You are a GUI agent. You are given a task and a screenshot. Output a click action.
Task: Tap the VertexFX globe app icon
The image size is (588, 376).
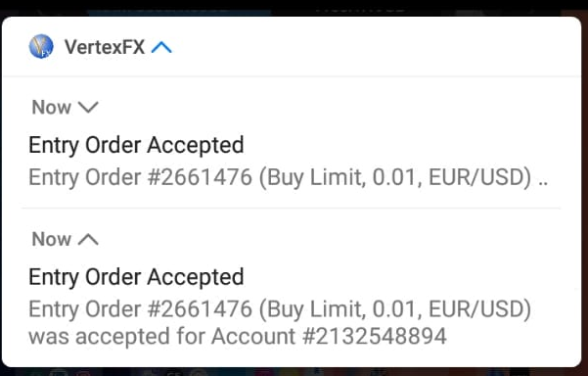41,47
